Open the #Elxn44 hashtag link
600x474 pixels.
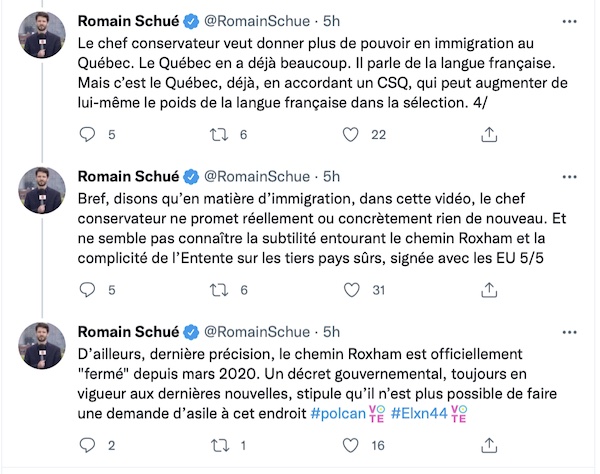coord(419,414)
